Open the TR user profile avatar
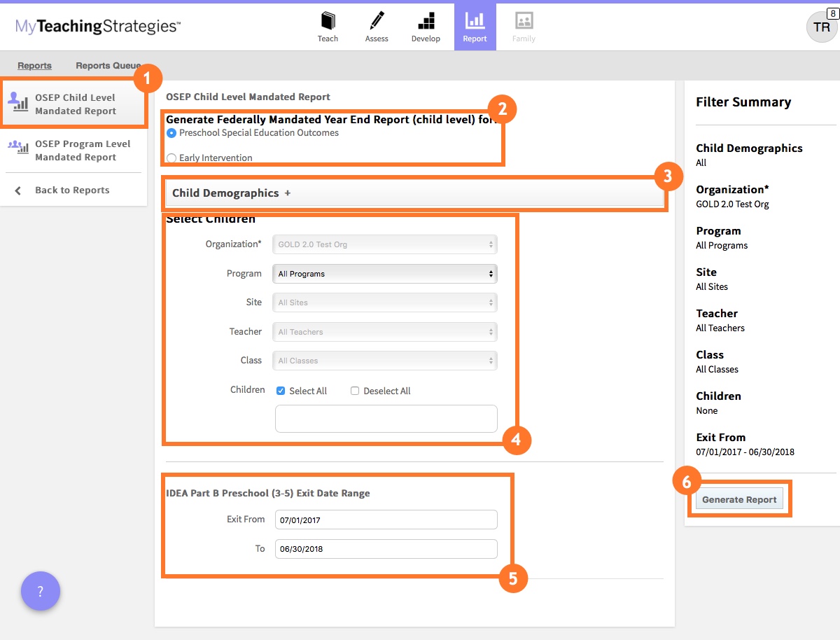840x640 pixels. (x=821, y=27)
